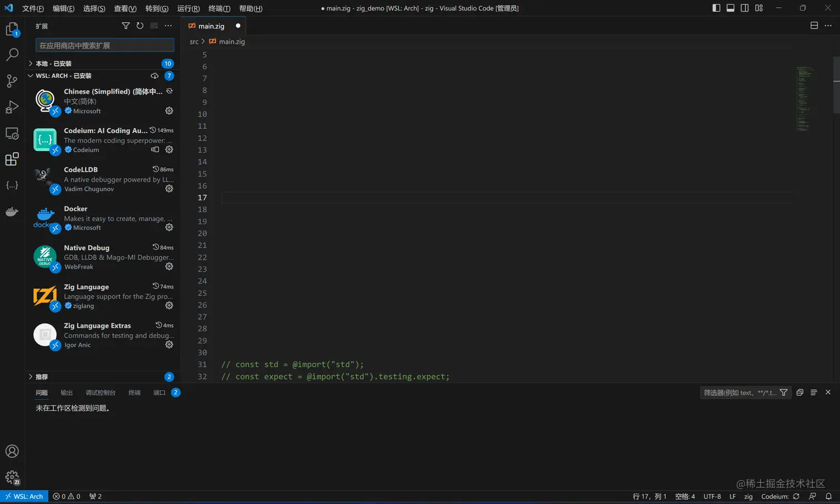Click the WSL: Arch remote indicator
Screen dimensions: 840x504
pos(24,496)
